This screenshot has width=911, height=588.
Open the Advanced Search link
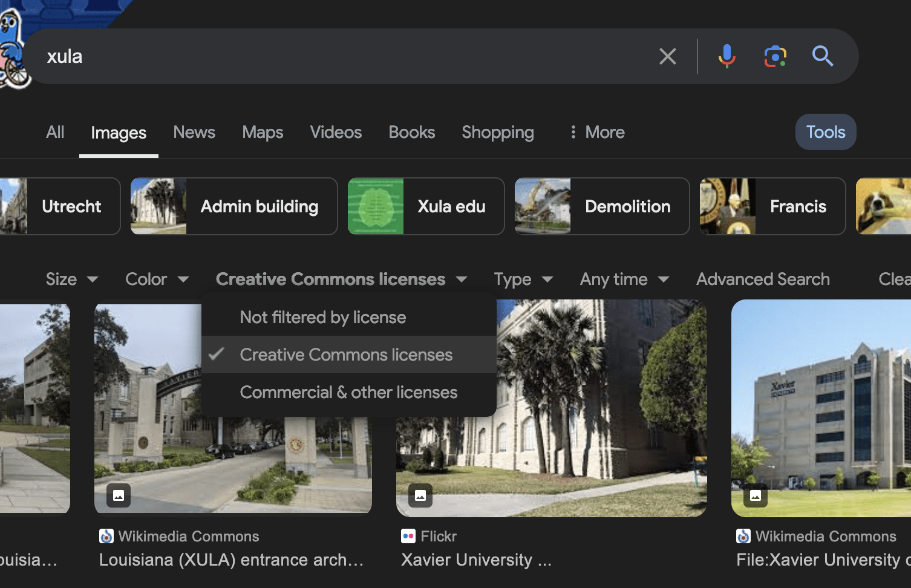click(763, 279)
